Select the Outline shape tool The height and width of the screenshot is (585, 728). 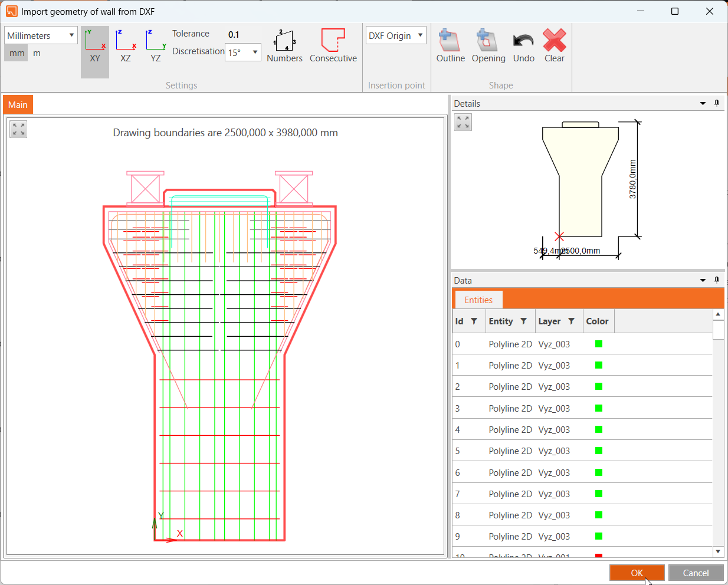[x=450, y=41]
